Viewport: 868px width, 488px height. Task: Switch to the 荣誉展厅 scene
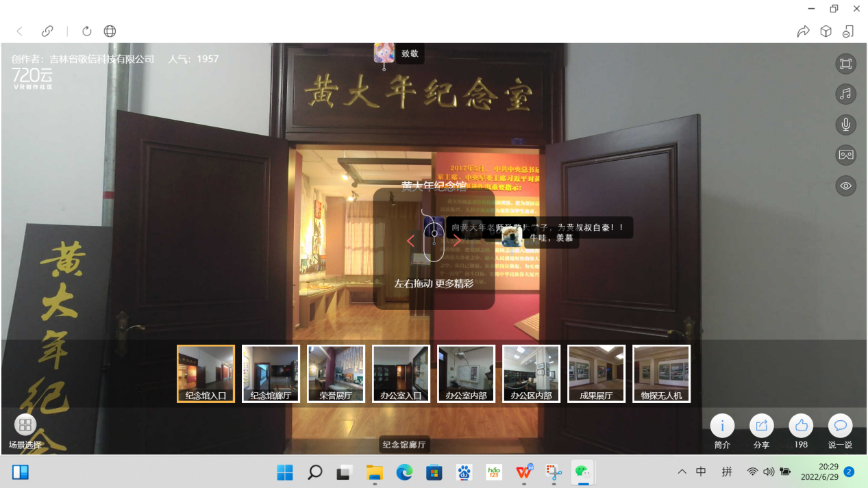coord(336,373)
